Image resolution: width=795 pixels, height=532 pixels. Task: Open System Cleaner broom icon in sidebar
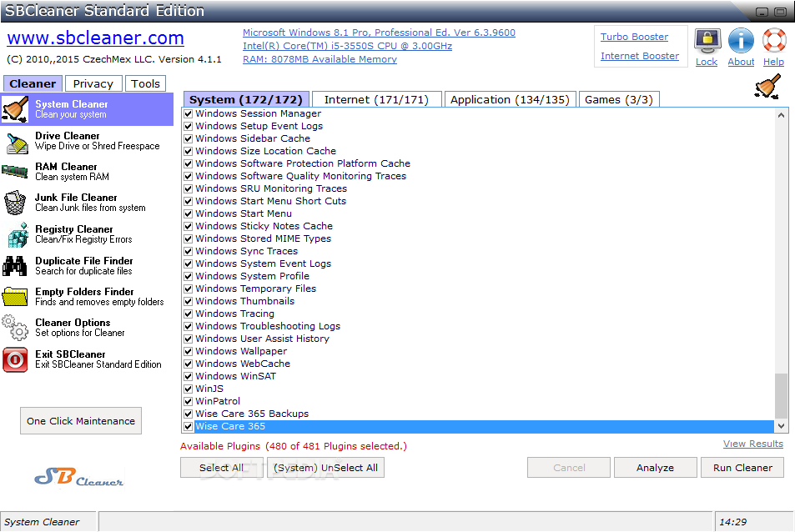(15, 109)
